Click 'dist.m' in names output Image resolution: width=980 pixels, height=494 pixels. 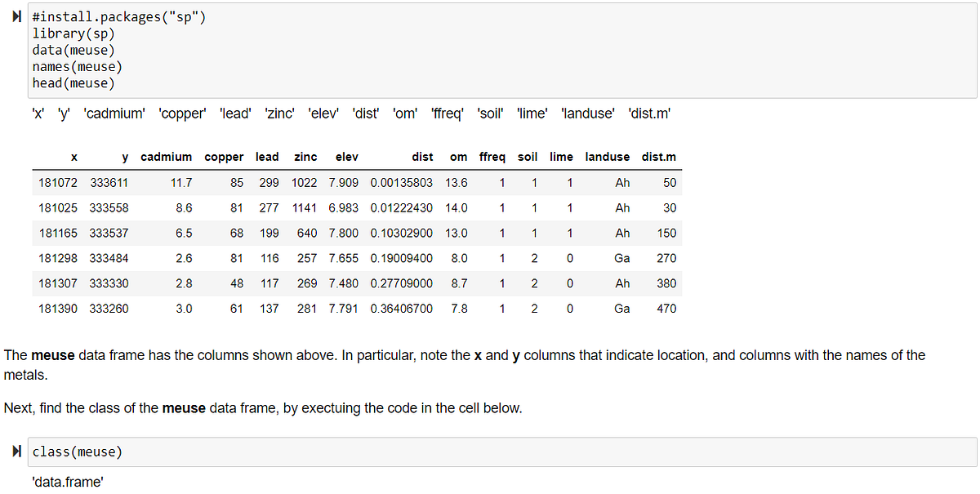pos(649,114)
